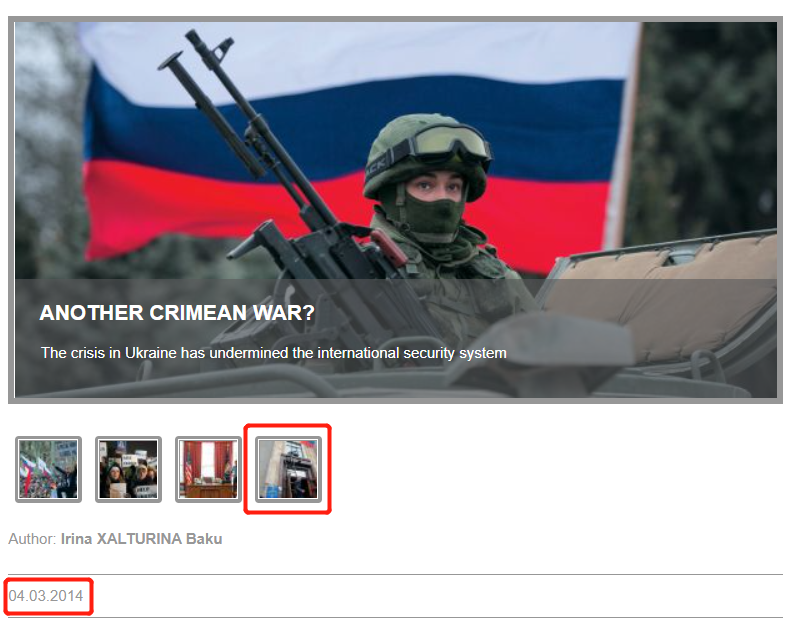Open the red-highlighted building entrance thumbnail
Image resolution: width=808 pixels, height=622 pixels.
tap(288, 469)
